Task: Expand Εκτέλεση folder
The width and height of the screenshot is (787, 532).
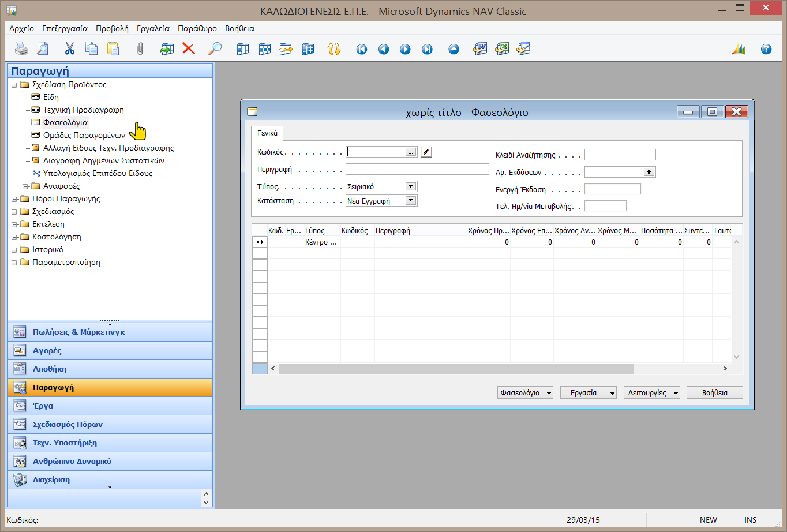Action: [14, 224]
